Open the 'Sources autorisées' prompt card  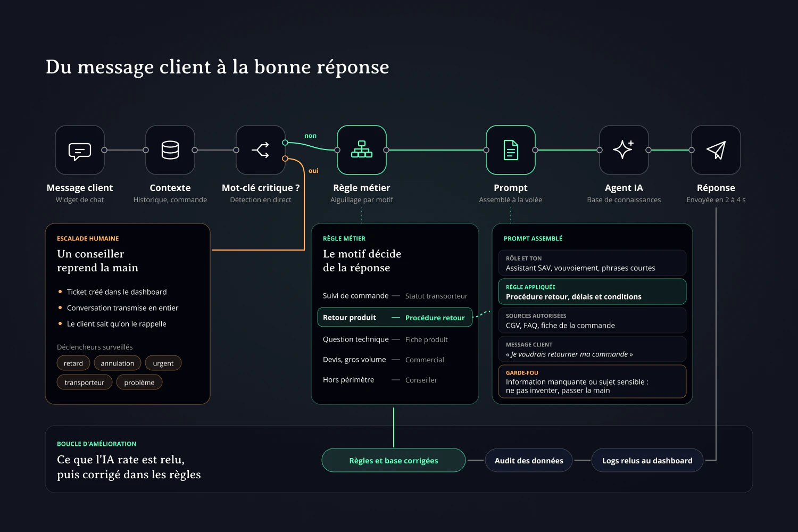coord(592,321)
